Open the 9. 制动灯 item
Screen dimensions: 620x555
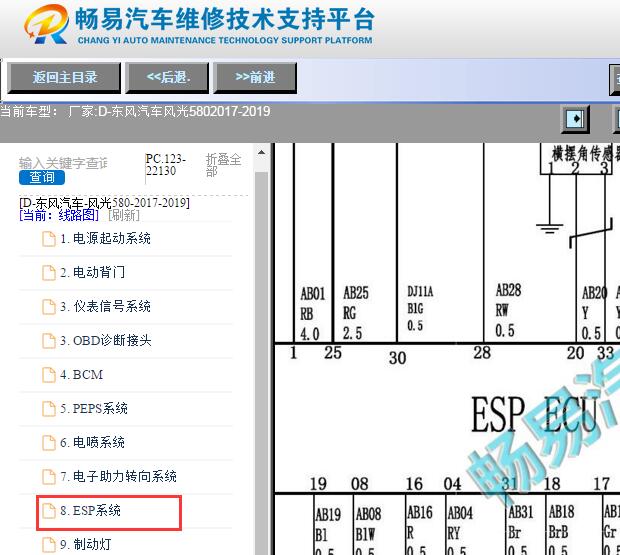85,545
